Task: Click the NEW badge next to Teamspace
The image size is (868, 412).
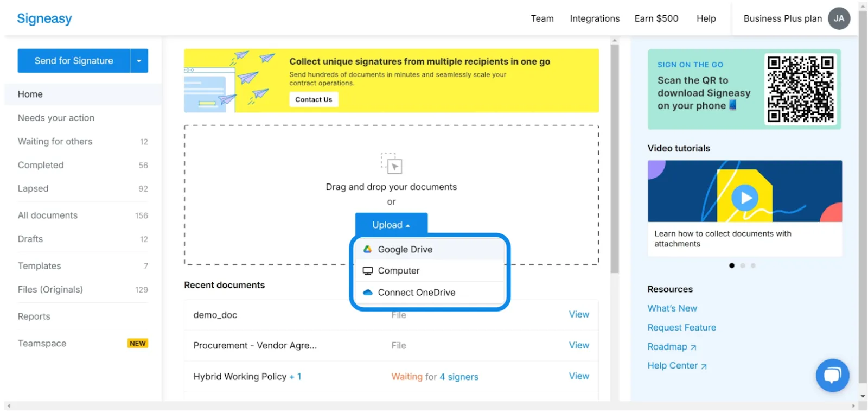Action: click(138, 343)
